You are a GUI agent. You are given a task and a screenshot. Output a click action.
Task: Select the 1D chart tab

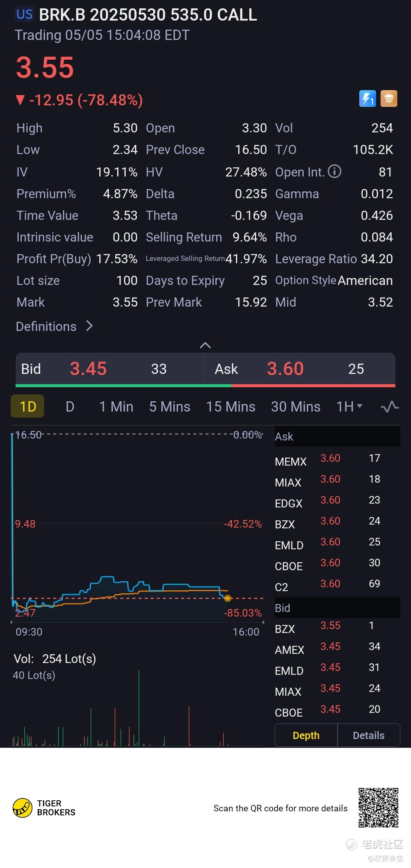28,407
